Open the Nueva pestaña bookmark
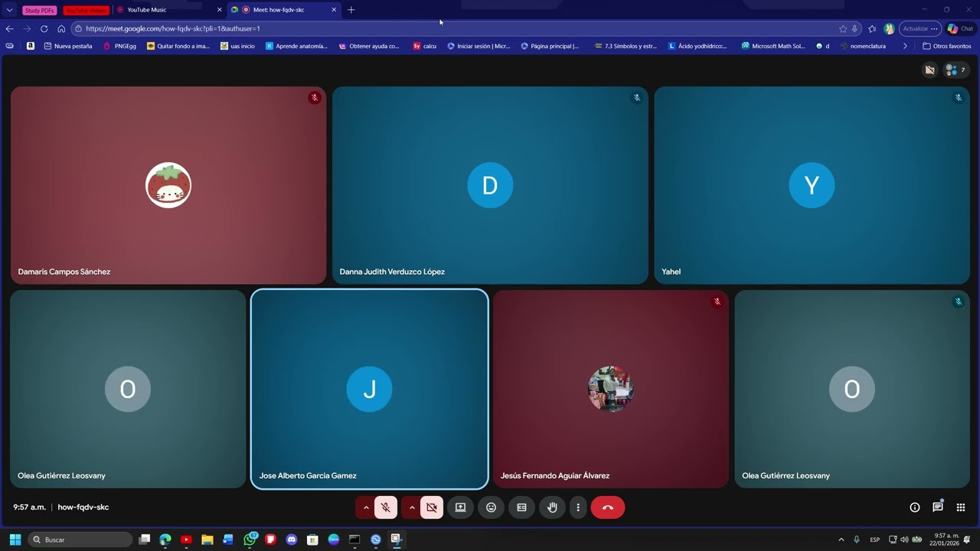 (x=67, y=46)
